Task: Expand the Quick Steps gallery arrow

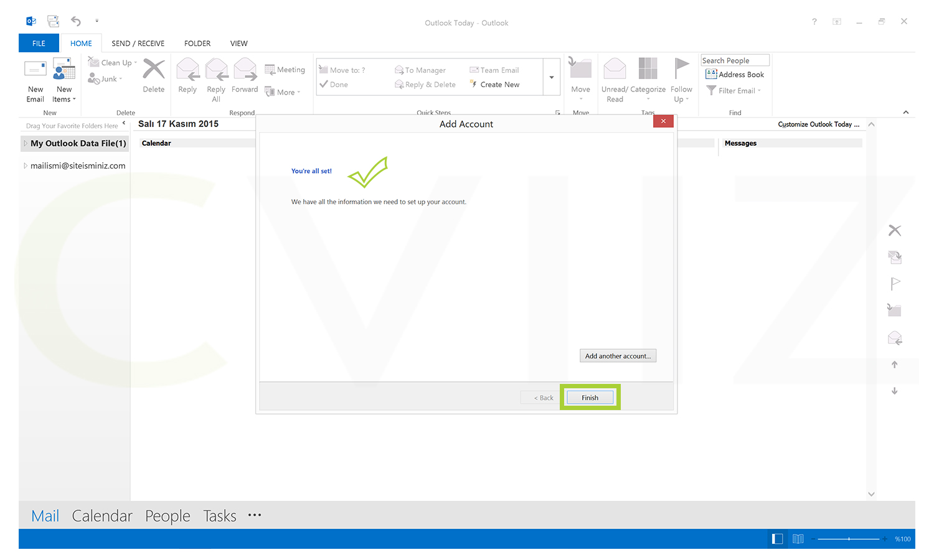Action: point(552,77)
